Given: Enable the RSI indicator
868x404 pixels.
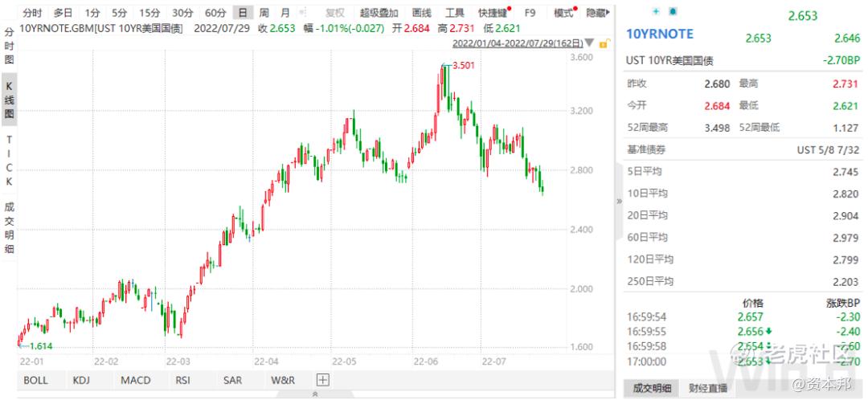Looking at the screenshot, I should pos(182,380).
